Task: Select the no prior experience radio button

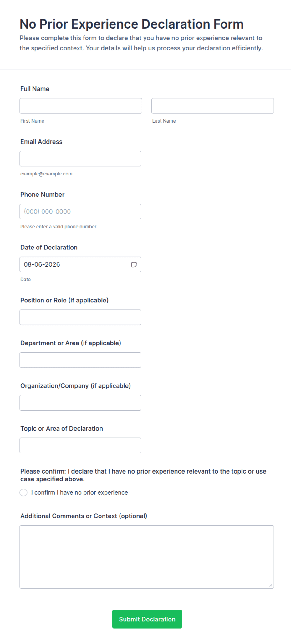Action: pos(23,492)
